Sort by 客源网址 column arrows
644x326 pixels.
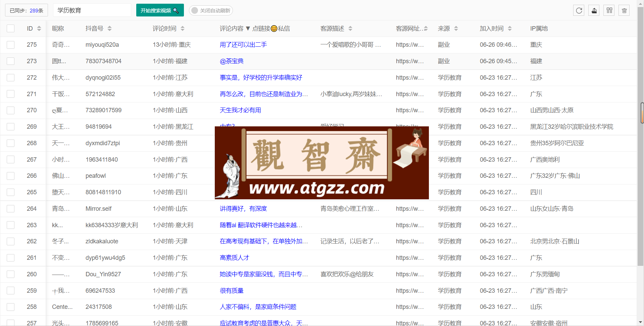click(426, 29)
